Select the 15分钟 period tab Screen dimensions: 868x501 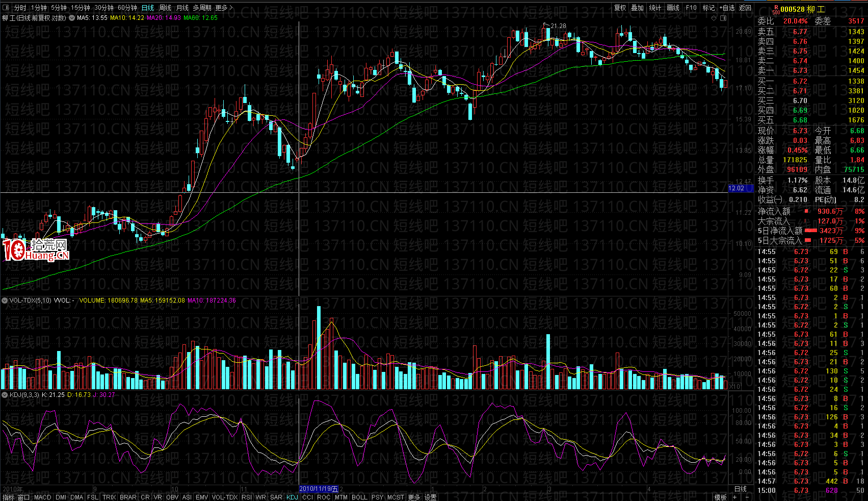81,8
